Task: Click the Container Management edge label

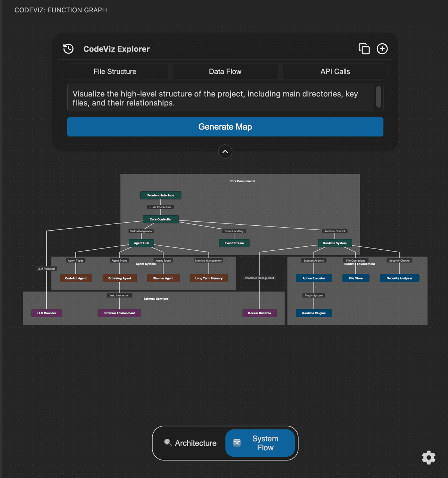Action: pos(259,278)
